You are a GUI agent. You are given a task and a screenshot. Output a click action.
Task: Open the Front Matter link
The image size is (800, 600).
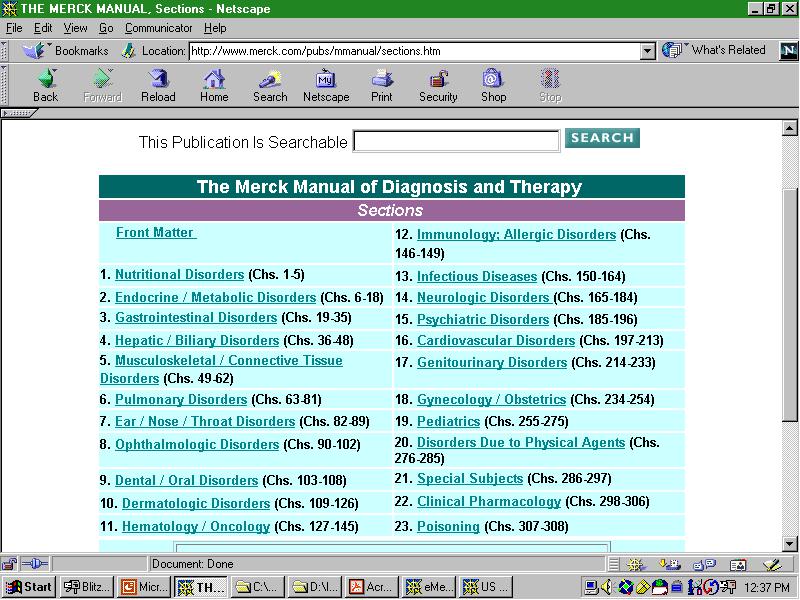[x=155, y=233]
